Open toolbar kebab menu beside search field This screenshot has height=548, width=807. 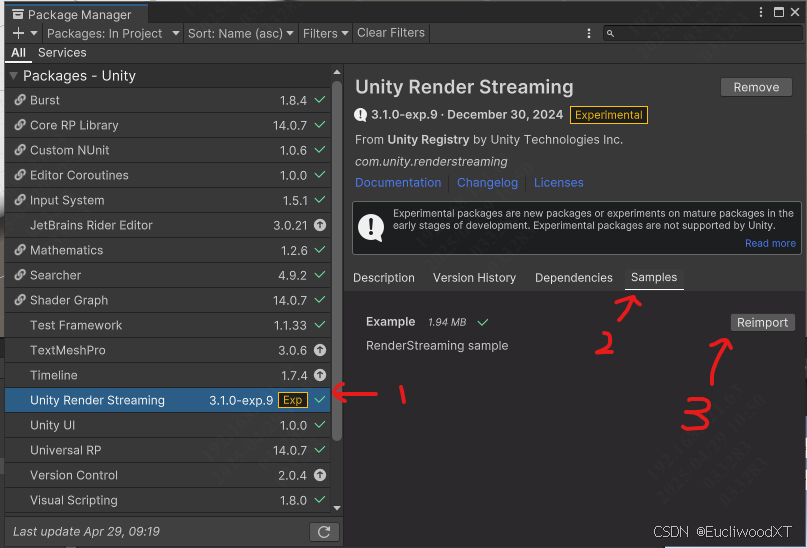[x=589, y=33]
